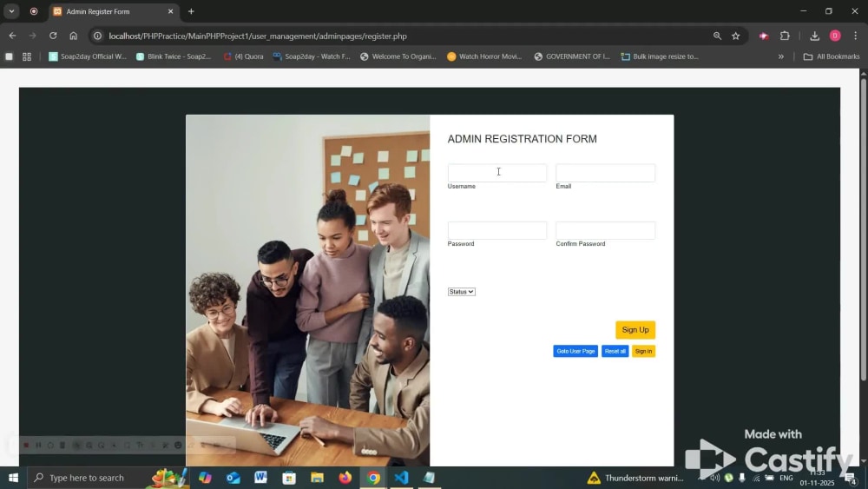Viewport: 868px width, 489px height.
Task: Stop recording with the red toolbar button
Action: tap(26, 446)
